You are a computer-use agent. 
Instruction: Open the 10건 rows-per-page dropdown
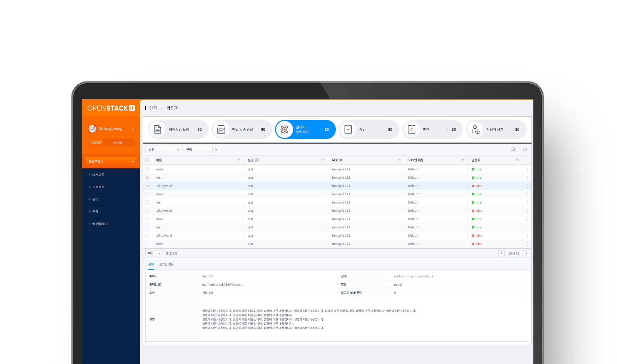(x=154, y=253)
